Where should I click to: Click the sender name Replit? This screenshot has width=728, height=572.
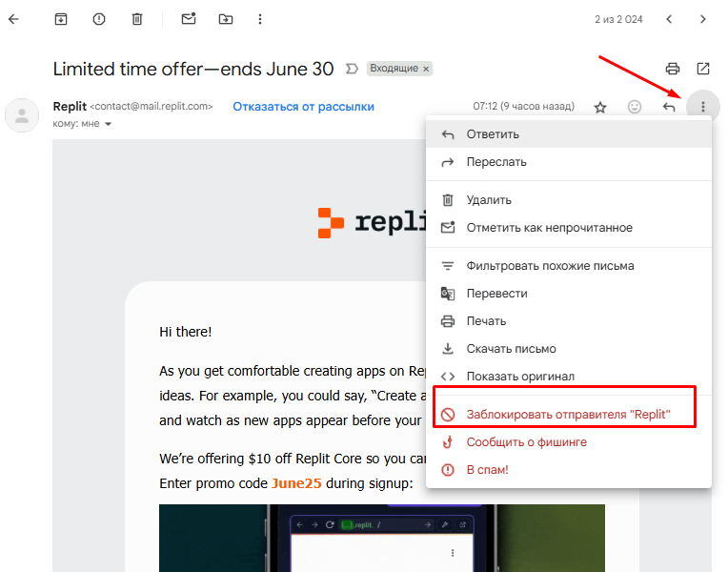70,107
